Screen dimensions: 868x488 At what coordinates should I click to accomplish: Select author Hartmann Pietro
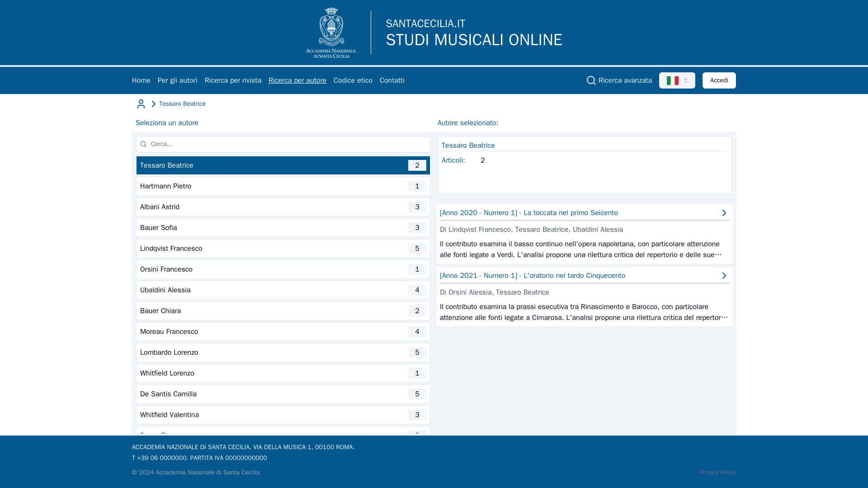click(283, 186)
